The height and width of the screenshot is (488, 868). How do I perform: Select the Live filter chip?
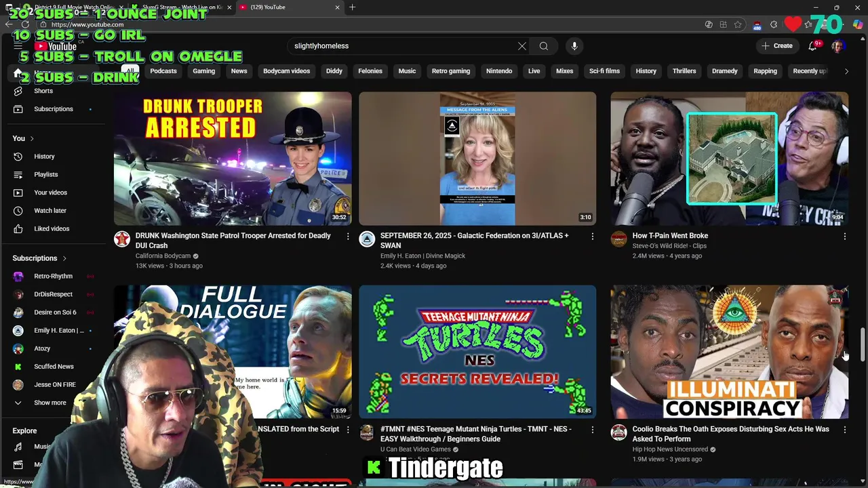click(534, 71)
